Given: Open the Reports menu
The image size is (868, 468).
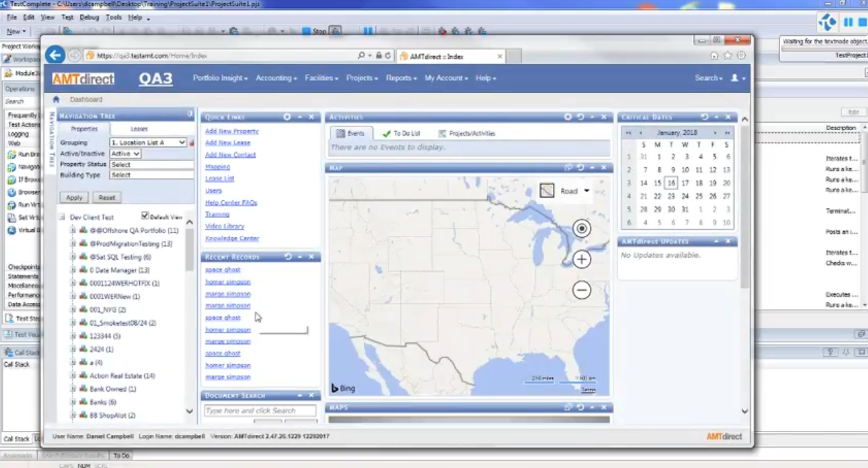Looking at the screenshot, I should (401, 78).
